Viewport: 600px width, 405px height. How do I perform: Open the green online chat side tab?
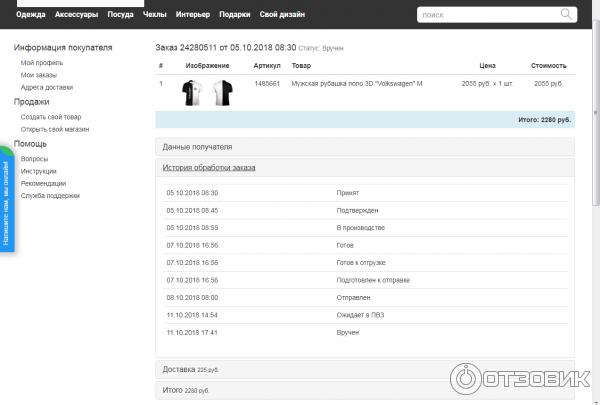(6, 200)
